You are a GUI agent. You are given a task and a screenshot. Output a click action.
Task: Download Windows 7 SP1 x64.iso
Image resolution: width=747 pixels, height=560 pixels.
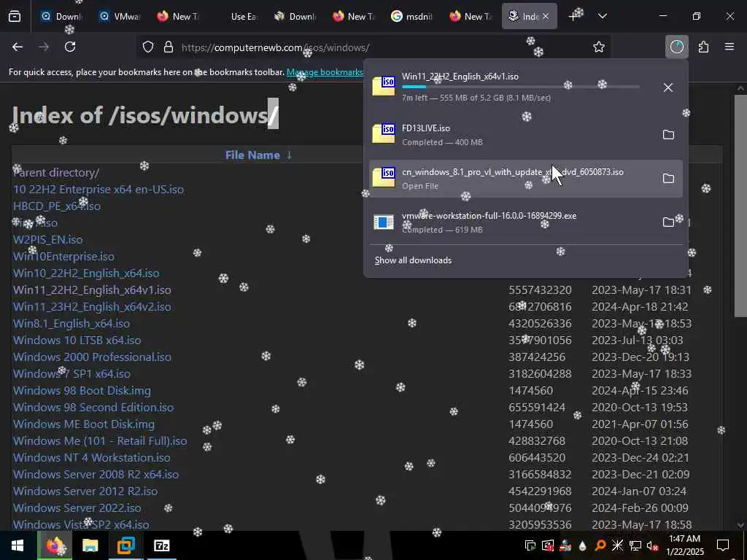(x=71, y=373)
